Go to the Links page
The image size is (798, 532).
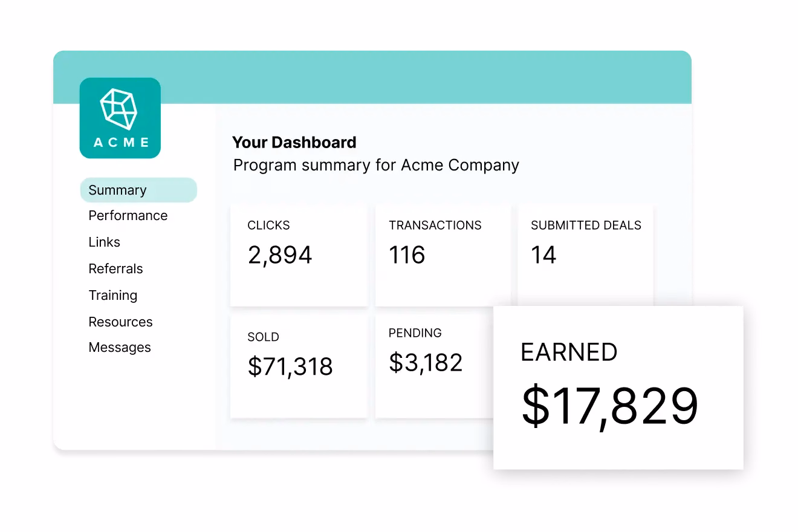104,242
